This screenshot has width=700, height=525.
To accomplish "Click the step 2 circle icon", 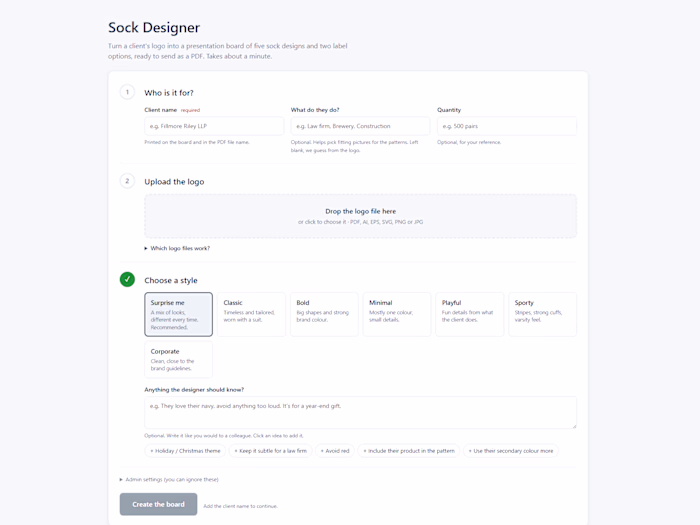I will click(127, 181).
